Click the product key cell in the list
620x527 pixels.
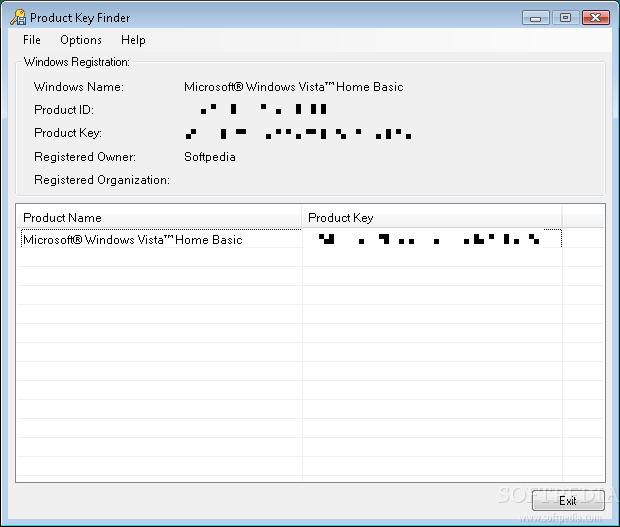(x=430, y=240)
